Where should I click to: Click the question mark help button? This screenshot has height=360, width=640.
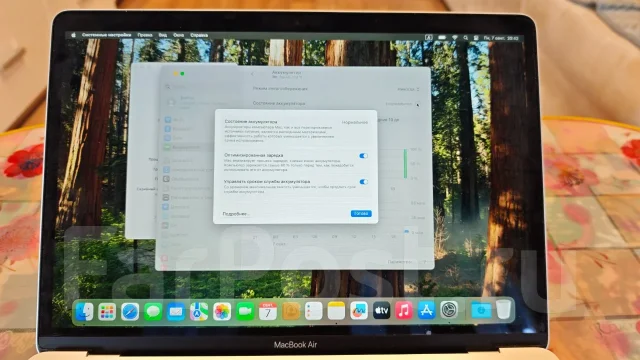point(424,262)
